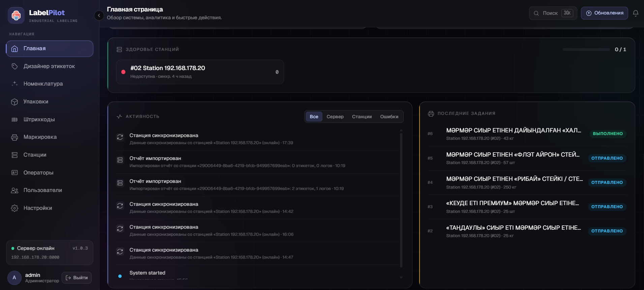Open the Номенклатура section

click(50, 84)
